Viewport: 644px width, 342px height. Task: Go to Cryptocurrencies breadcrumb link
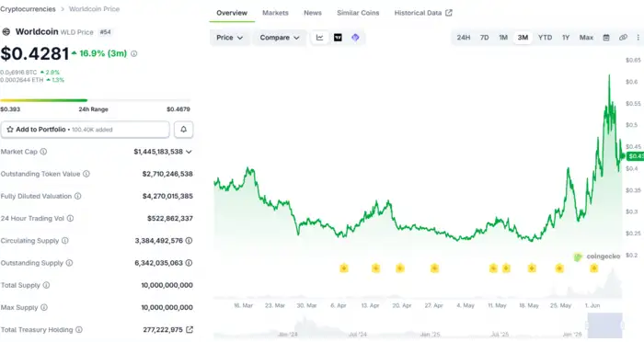pyautogui.click(x=28, y=9)
